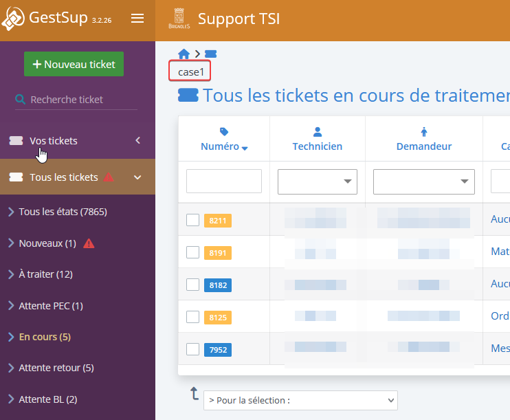The width and height of the screenshot is (510, 420).
Task: Click the tag icon above Numéro
Action: coord(224,132)
